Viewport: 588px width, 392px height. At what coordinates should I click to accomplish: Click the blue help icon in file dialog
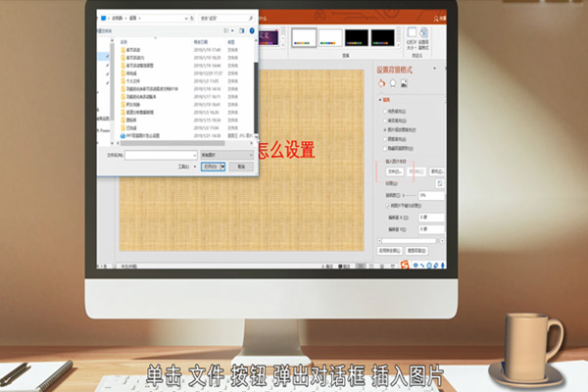click(252, 30)
